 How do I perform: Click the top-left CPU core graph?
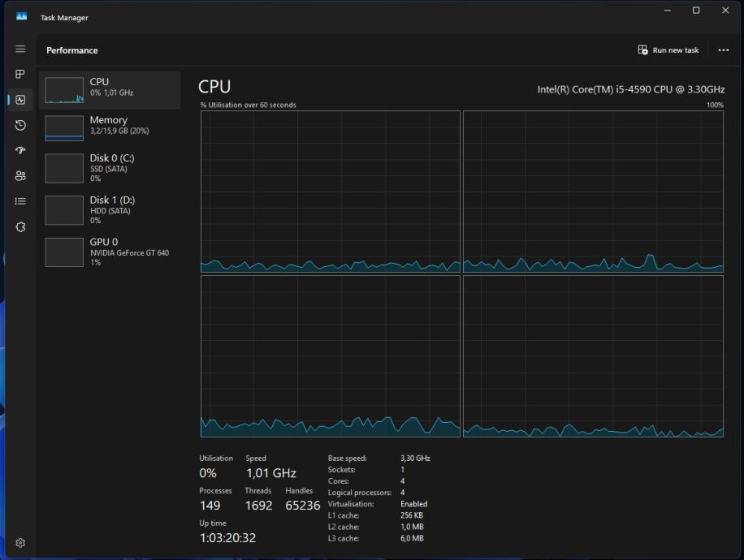pos(330,191)
